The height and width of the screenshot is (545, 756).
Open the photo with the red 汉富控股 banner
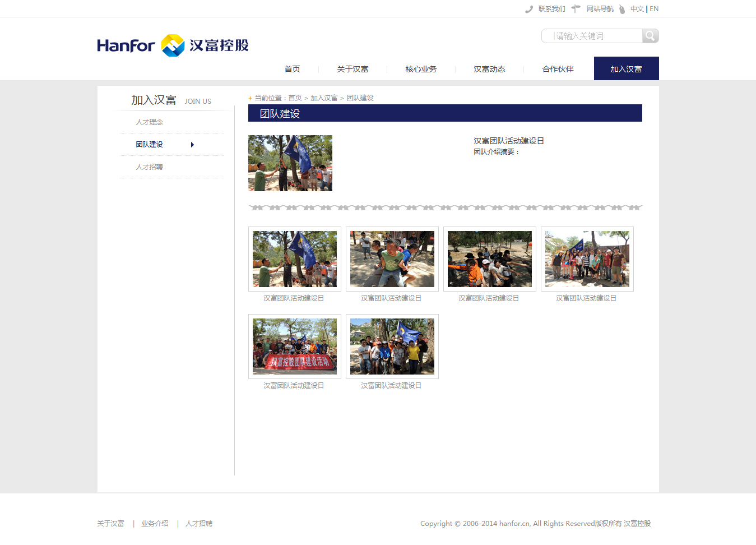coord(294,346)
